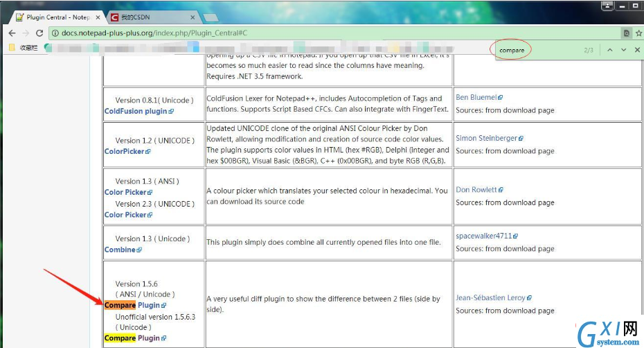This screenshot has height=348, width=644.
Task: Click 'Requires .NET 3.5 framework.' text
Action: 254,76
